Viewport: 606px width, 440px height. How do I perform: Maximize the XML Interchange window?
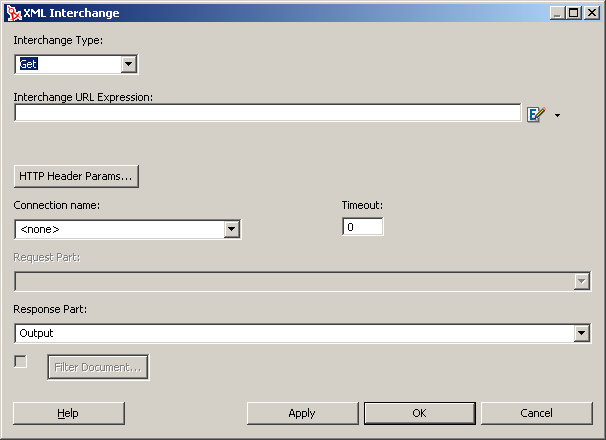pos(574,13)
